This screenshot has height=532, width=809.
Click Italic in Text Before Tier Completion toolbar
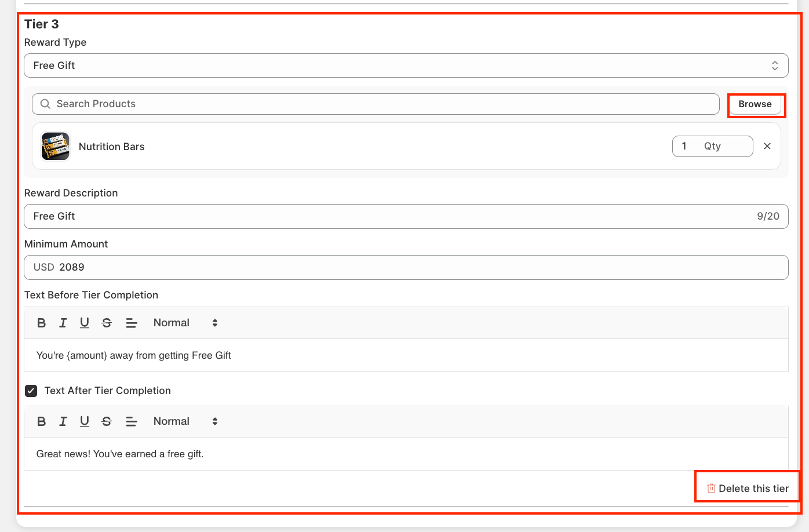(63, 323)
